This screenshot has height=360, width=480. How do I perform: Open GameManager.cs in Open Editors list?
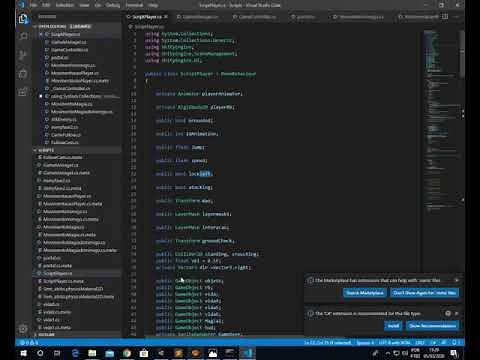click(68, 42)
